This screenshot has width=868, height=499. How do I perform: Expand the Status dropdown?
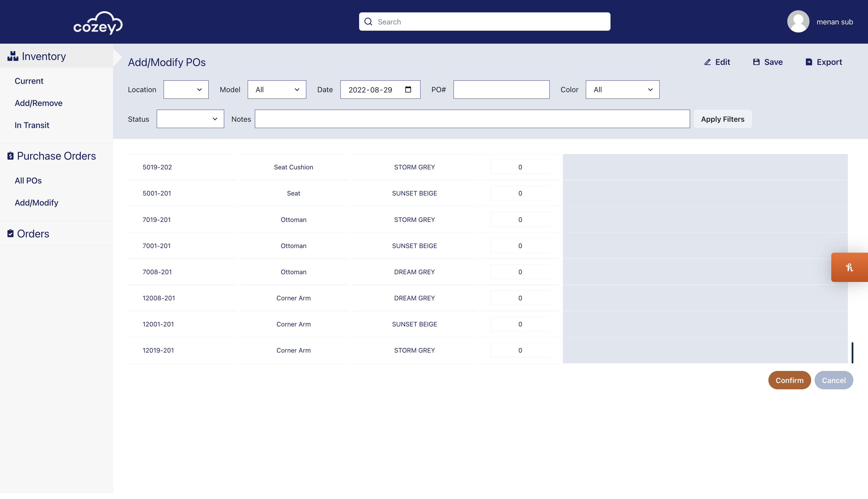click(x=190, y=119)
